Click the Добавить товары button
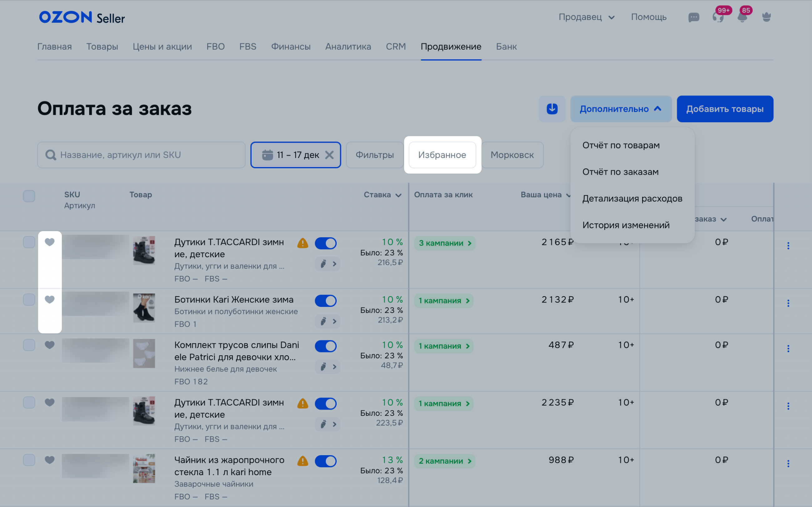Screen dimensions: 812x507 (x=725, y=109)
